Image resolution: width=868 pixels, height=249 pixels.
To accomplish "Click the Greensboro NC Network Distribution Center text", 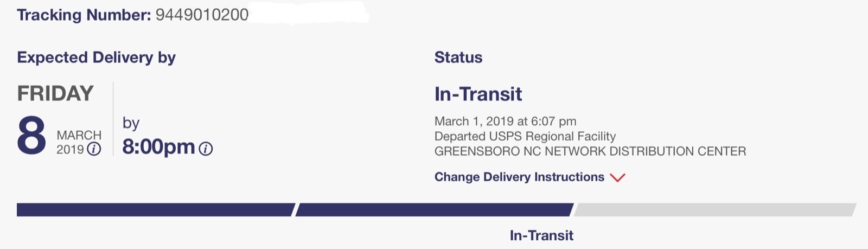I will tap(590, 151).
